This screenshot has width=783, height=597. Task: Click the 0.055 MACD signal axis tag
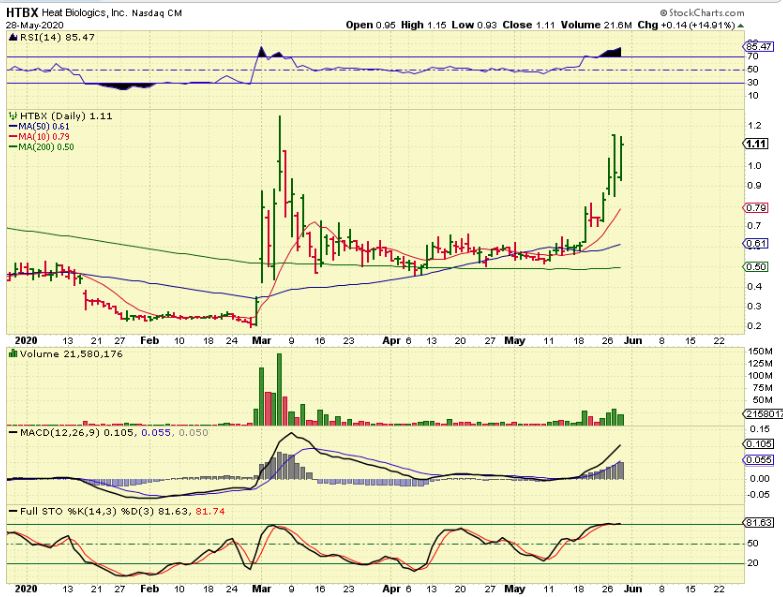click(758, 460)
